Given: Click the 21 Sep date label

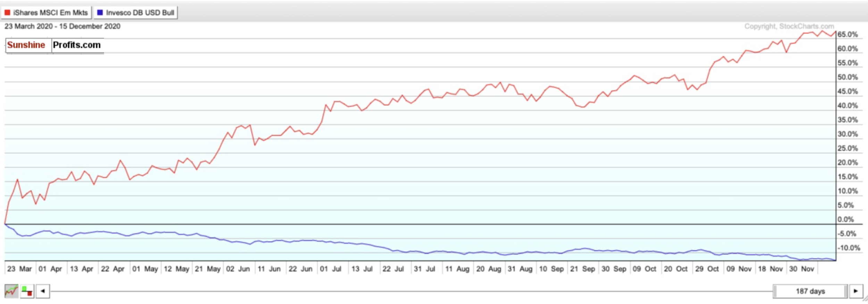Looking at the screenshot, I should click(x=582, y=269).
